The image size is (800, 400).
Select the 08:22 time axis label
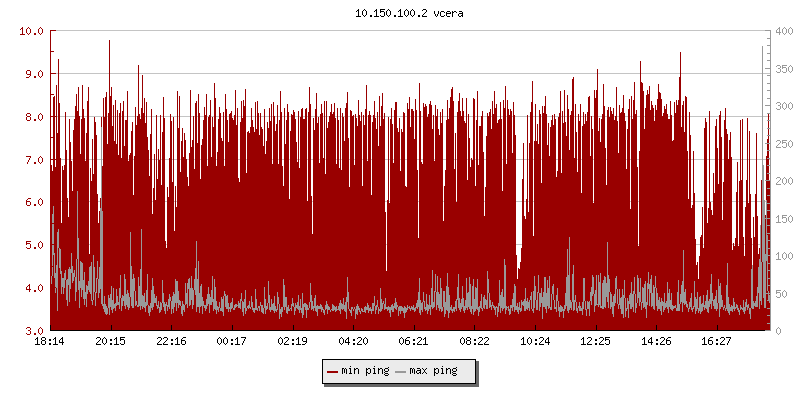point(474,341)
